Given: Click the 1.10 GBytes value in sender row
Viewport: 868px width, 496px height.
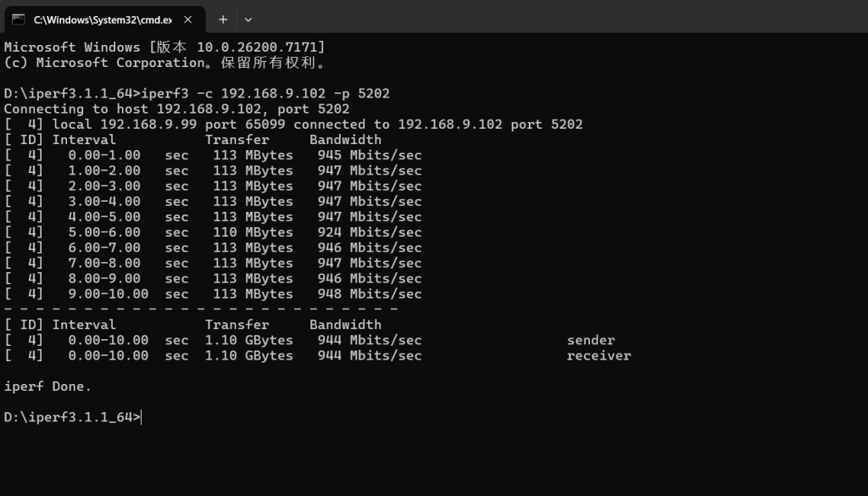Looking at the screenshot, I should click(x=248, y=340).
